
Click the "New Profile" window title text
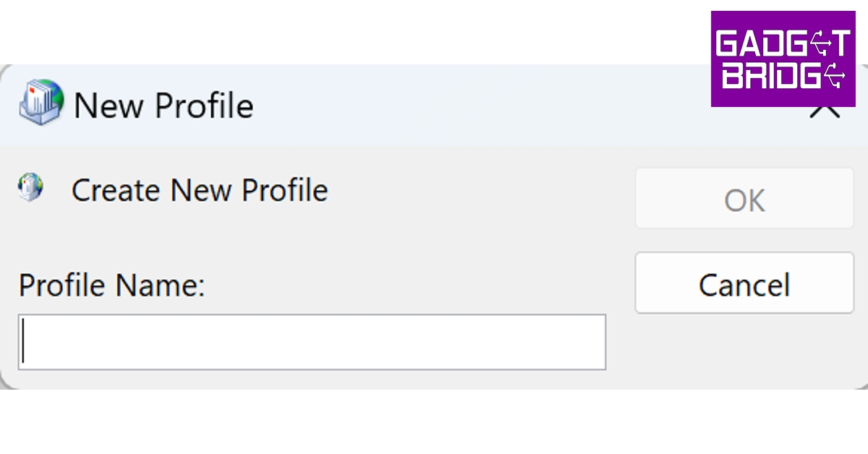pos(163,106)
